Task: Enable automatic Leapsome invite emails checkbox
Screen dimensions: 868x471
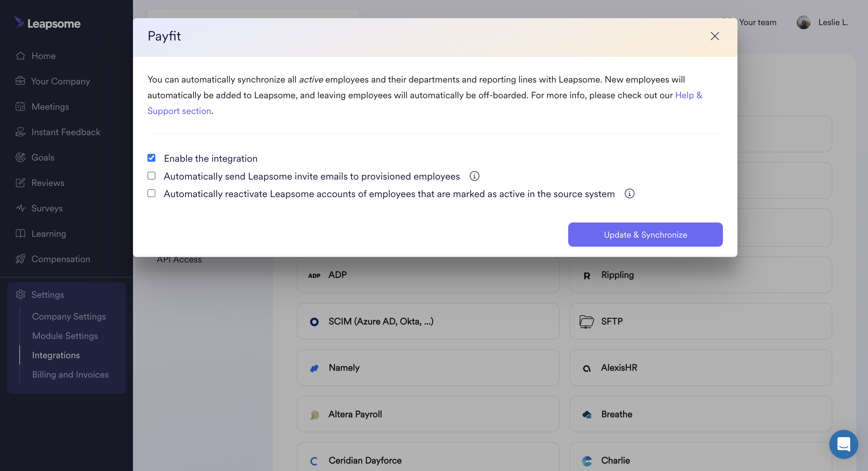Action: pos(151,176)
